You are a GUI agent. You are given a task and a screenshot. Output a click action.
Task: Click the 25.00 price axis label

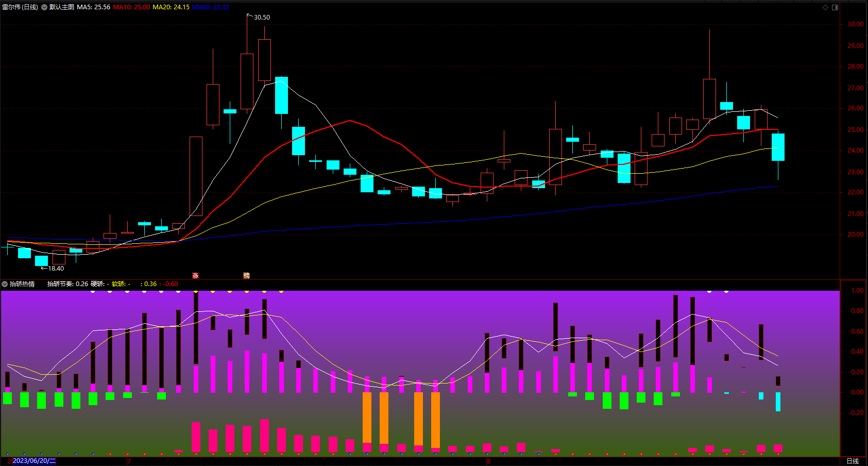(855, 130)
